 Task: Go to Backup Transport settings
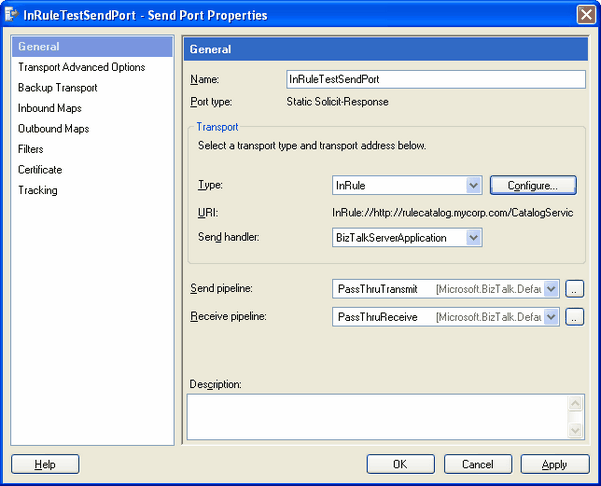coord(57,88)
